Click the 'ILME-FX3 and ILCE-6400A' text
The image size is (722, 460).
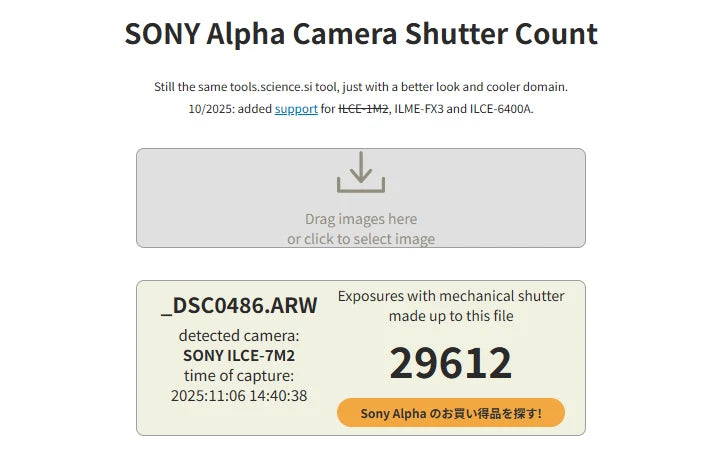[x=464, y=108]
